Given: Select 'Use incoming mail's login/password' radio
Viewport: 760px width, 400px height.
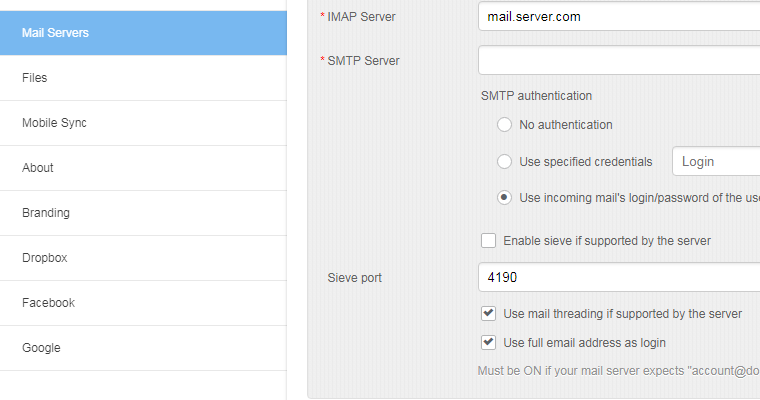Looking at the screenshot, I should [x=505, y=197].
